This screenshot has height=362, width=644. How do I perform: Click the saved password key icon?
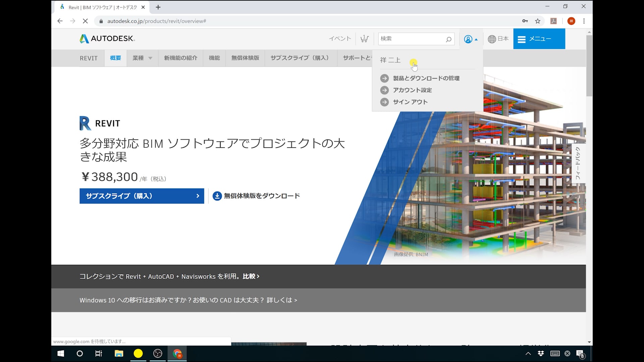[x=525, y=21]
